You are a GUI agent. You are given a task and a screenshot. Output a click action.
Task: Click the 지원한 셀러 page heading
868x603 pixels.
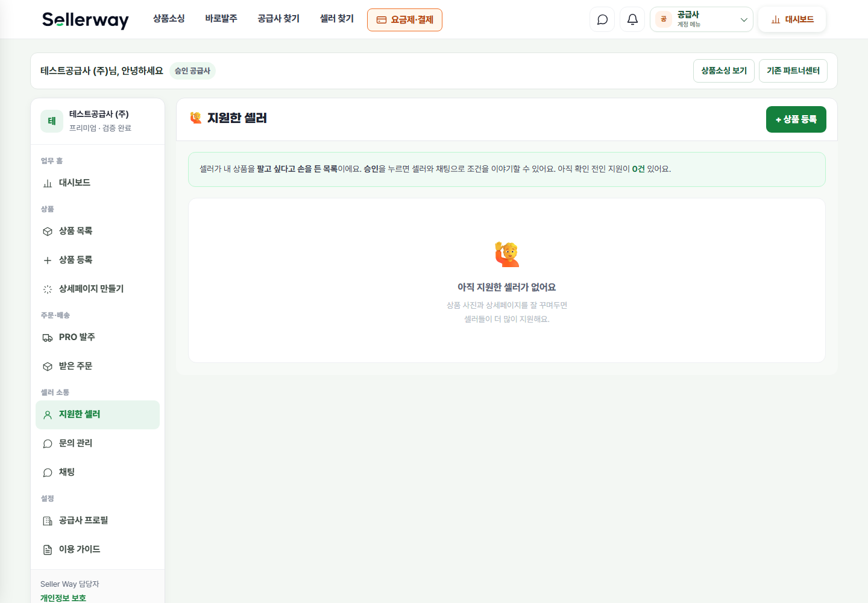point(237,118)
